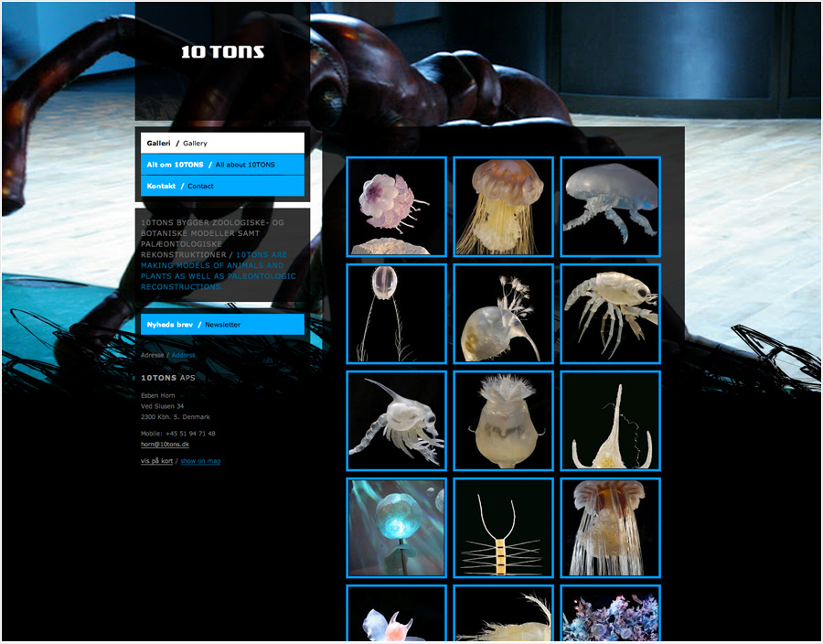Open the Kontakt / Contact menu item
Screen dimensions: 823x644
coord(222,186)
